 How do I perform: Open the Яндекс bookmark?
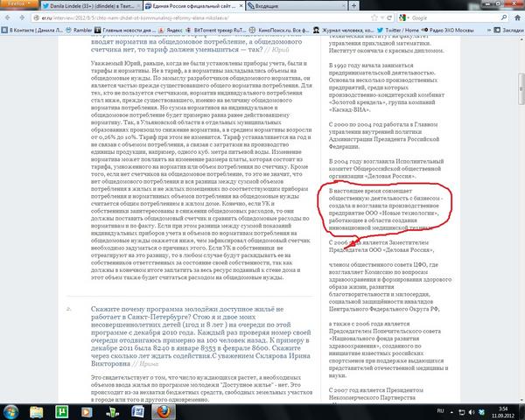click(x=171, y=30)
